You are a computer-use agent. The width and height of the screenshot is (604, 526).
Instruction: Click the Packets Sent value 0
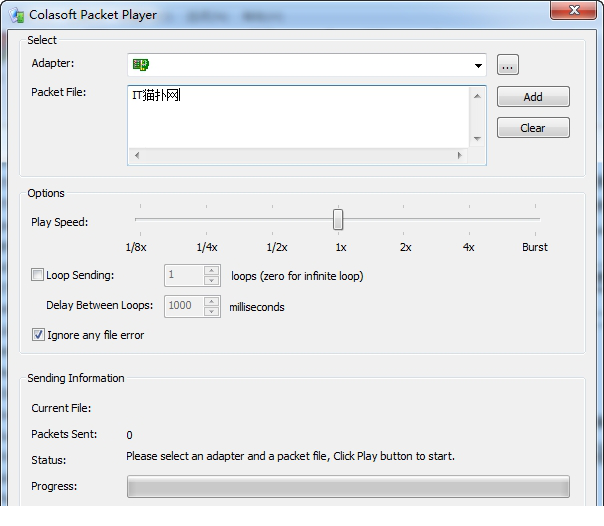click(x=129, y=435)
